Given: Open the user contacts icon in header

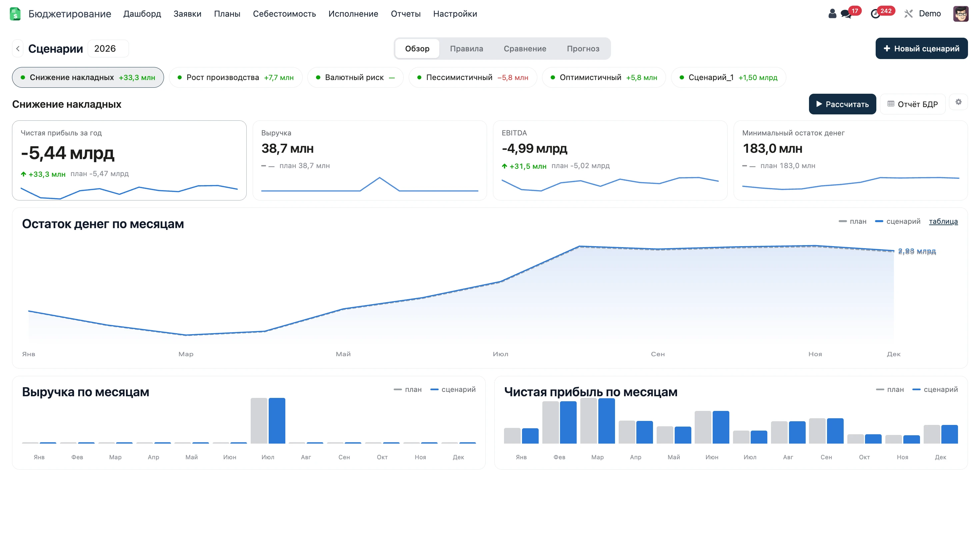Looking at the screenshot, I should [832, 14].
